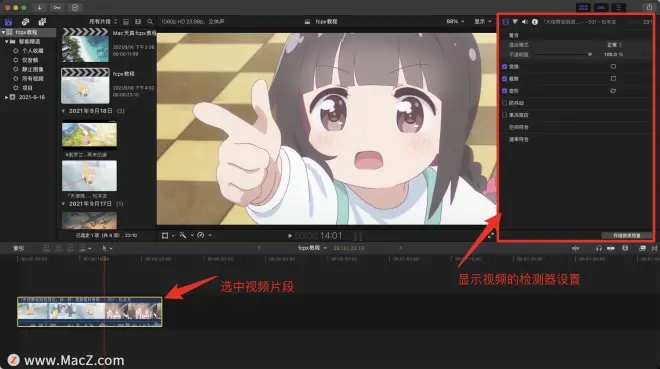Image resolution: width=660 pixels, height=369 pixels.
Task: Show the libraries sidebar clapper icon
Action: coord(8,21)
